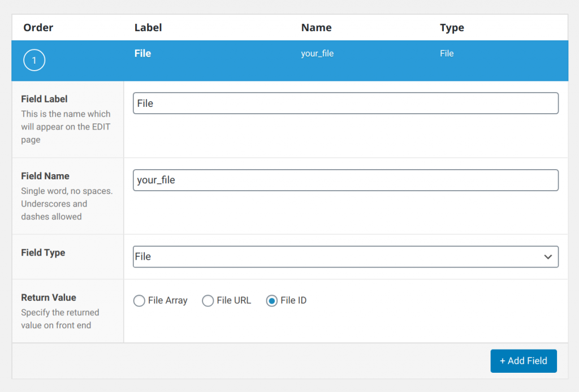
Task: Click the + Add Field button
Action: pyautogui.click(x=523, y=360)
